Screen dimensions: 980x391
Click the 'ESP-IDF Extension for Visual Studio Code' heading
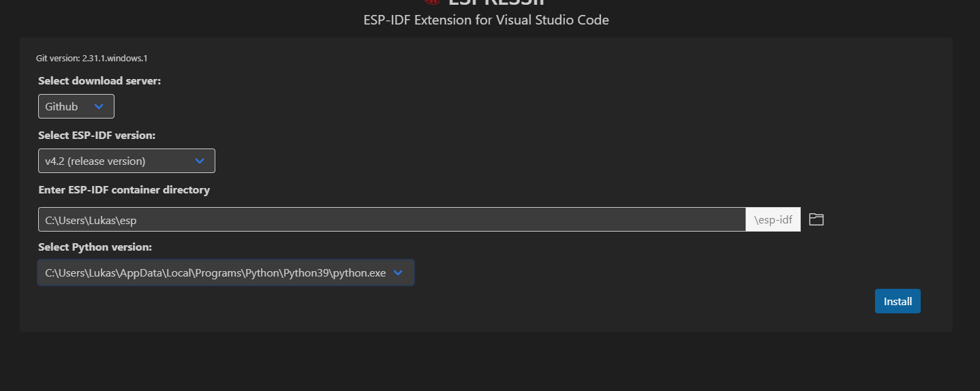point(487,20)
